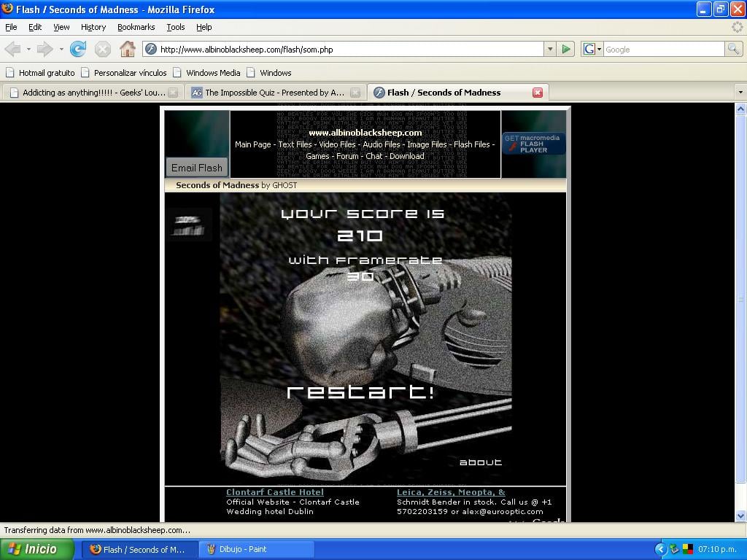Click the GHOST author name

(285, 185)
